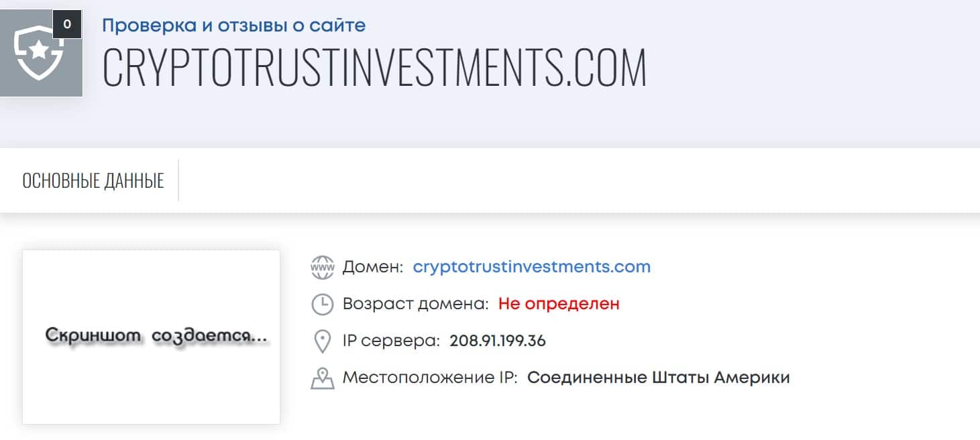Click the clock icon for domain age
The image size is (980, 440).
[x=323, y=304]
